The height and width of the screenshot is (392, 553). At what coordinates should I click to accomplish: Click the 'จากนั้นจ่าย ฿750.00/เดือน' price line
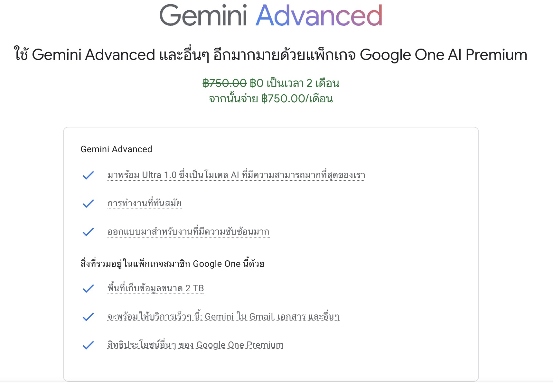pos(271,98)
